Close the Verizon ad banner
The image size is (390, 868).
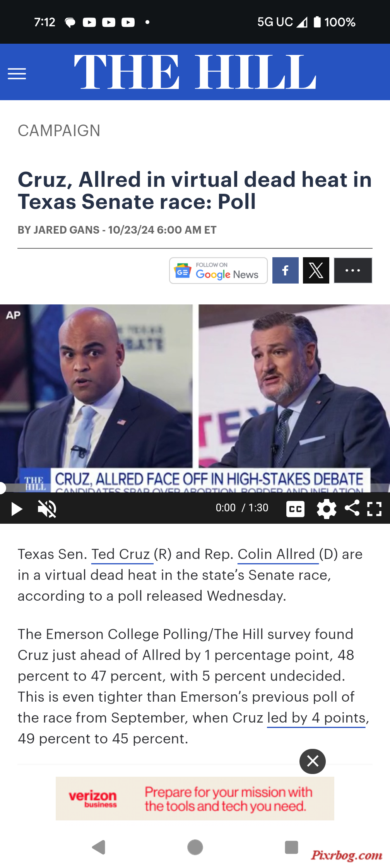tap(313, 761)
